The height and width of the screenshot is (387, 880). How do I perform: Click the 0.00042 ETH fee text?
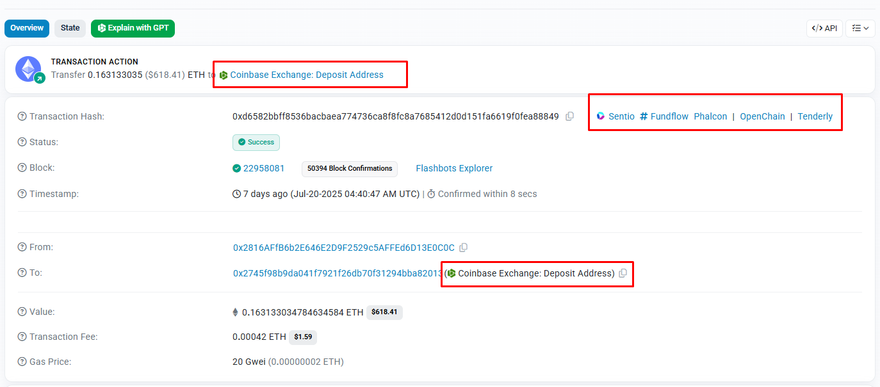click(x=259, y=337)
